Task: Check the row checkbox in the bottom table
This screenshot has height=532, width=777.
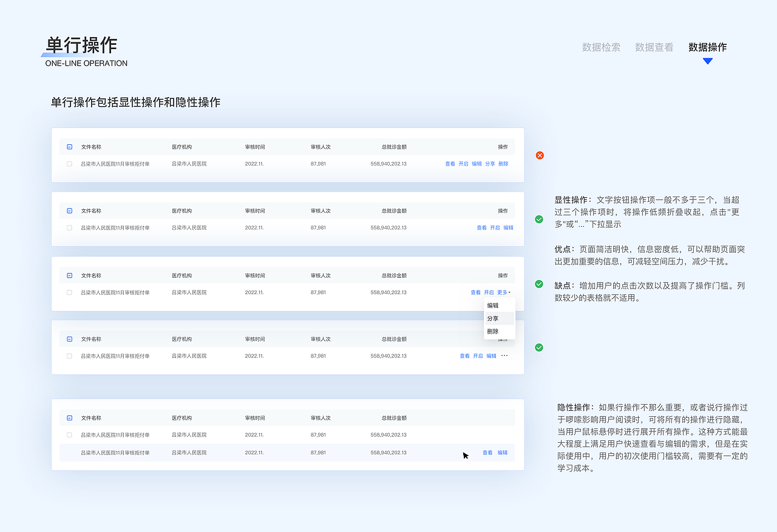Action: tap(69, 434)
